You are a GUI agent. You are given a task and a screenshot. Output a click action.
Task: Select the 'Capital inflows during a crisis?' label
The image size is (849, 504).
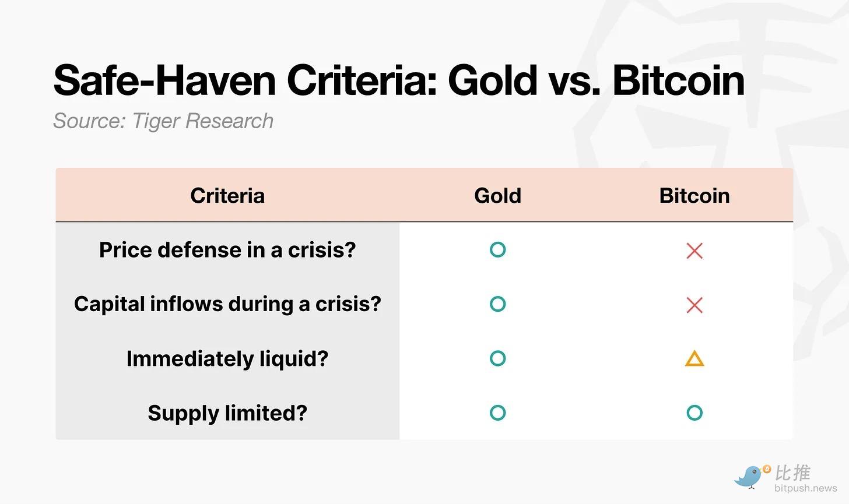pyautogui.click(x=227, y=304)
